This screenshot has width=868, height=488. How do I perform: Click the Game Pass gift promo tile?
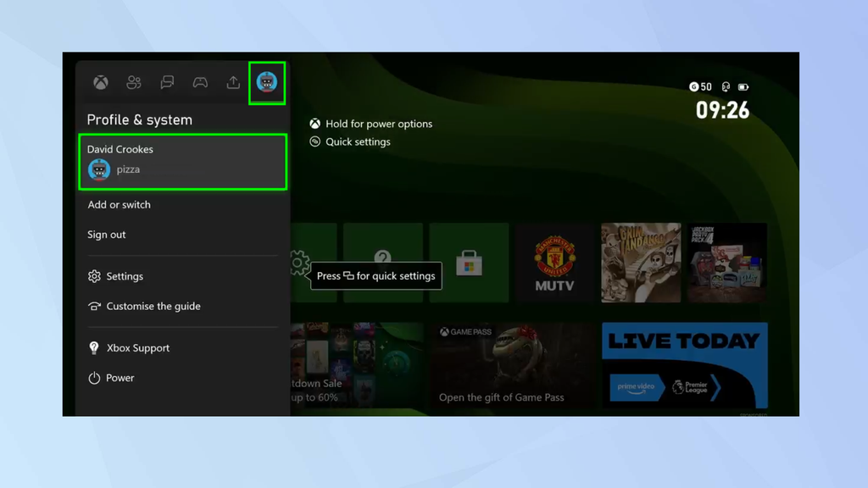(x=512, y=364)
